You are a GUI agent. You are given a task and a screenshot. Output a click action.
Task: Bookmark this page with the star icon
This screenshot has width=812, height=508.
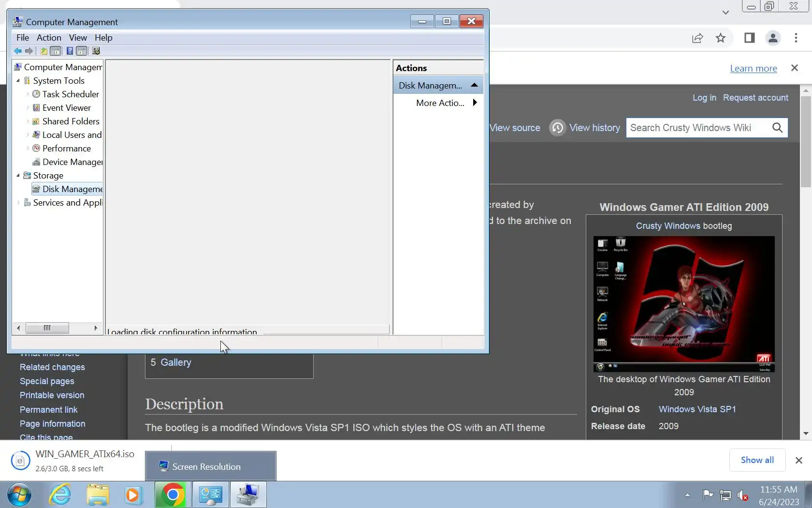click(x=721, y=38)
